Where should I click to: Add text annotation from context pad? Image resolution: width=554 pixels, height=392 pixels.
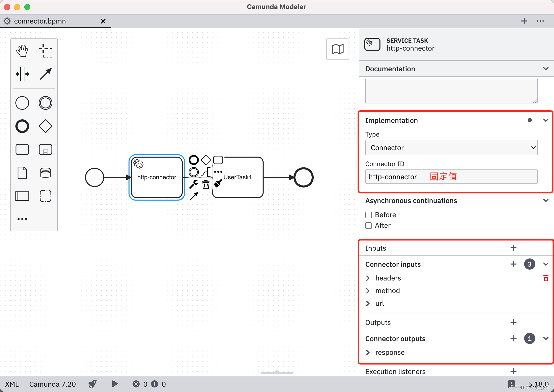point(206,172)
